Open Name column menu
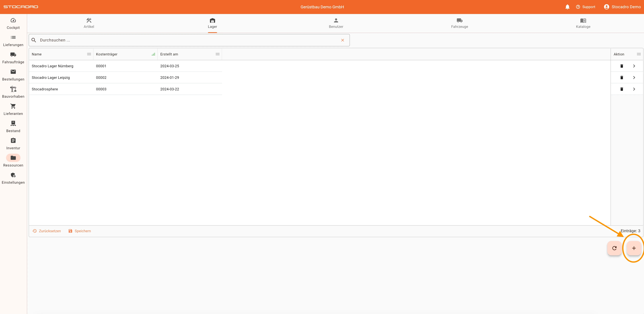The width and height of the screenshot is (644, 314). pos(89,54)
